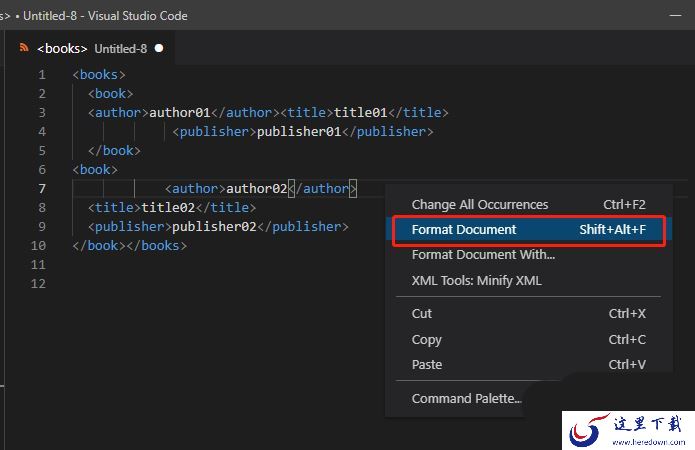Click the text author02 on line 7
The width and height of the screenshot is (695, 450).
tap(257, 188)
